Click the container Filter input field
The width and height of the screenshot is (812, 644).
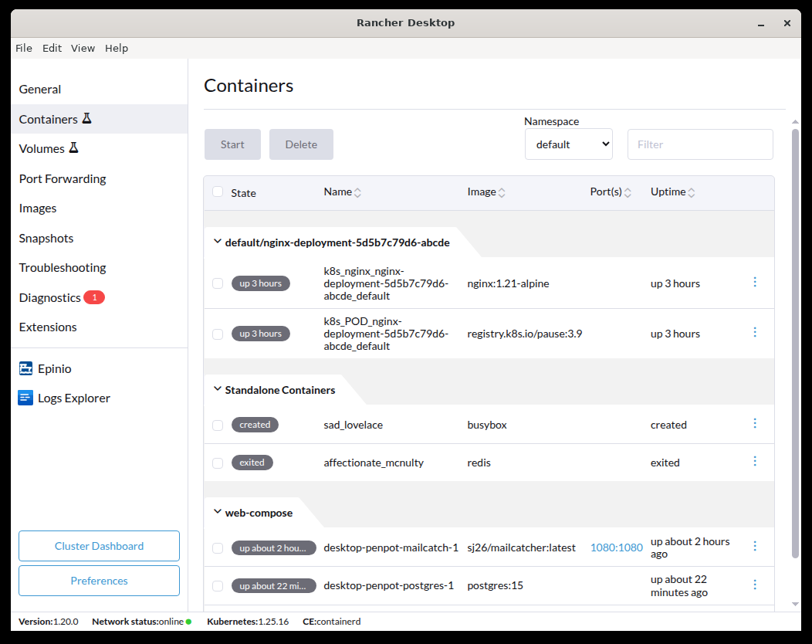click(x=700, y=144)
